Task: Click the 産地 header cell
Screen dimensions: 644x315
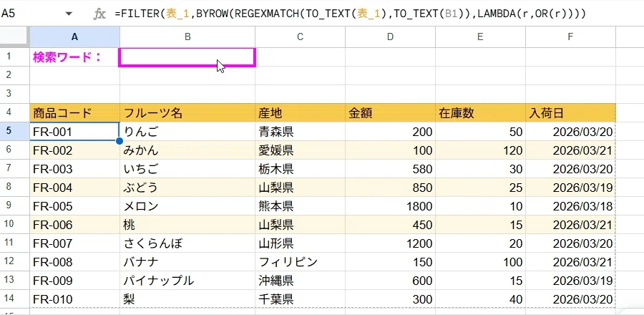Action: point(300,113)
